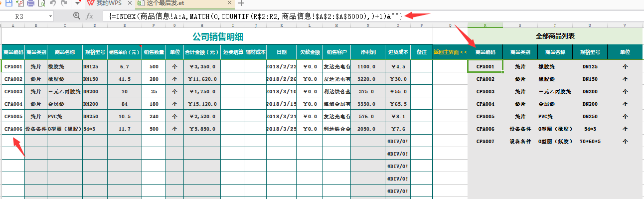Click the magnifier zoom icon by formula bar
Image resolution: width=644 pixels, height=199 pixels.
point(76,16)
